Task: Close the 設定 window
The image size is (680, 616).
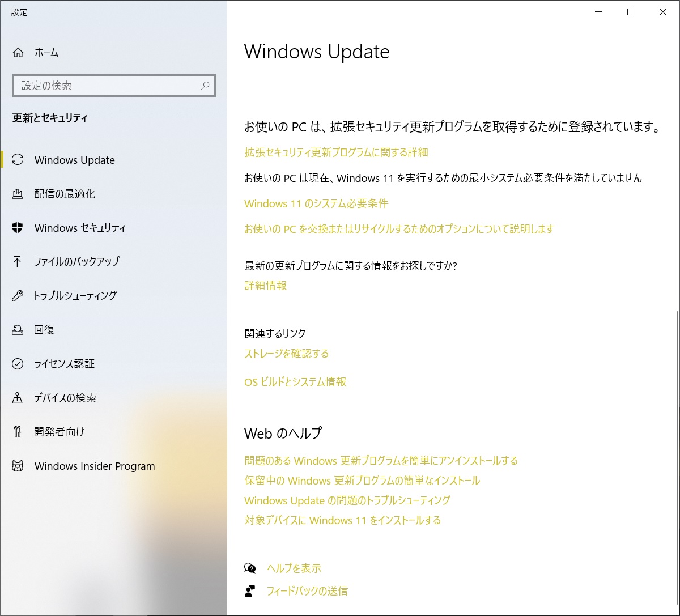Action: point(663,12)
